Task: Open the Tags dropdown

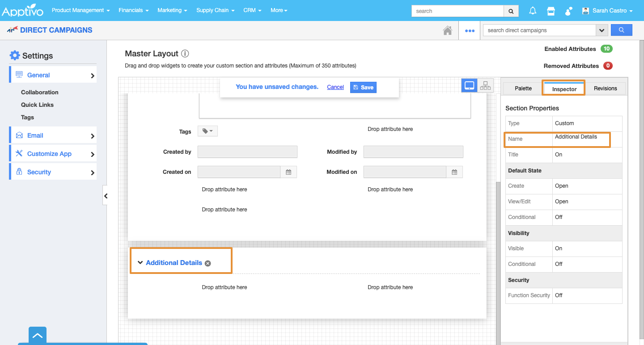Action: (208, 131)
